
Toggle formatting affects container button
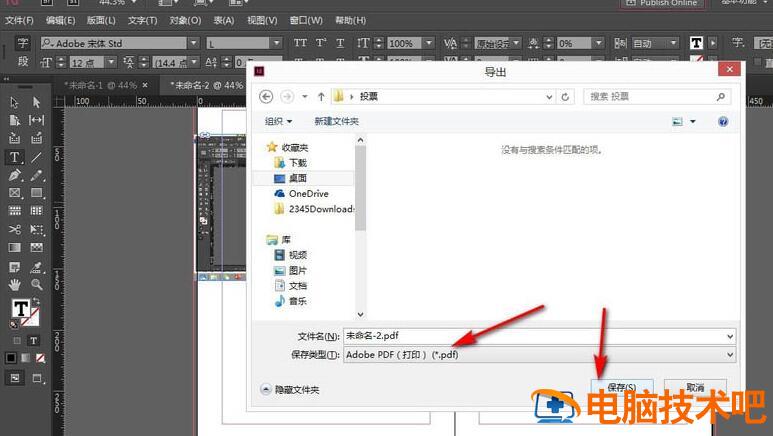coord(17,340)
